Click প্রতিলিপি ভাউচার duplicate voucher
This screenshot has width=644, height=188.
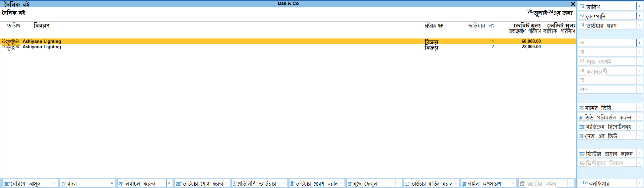(256, 183)
